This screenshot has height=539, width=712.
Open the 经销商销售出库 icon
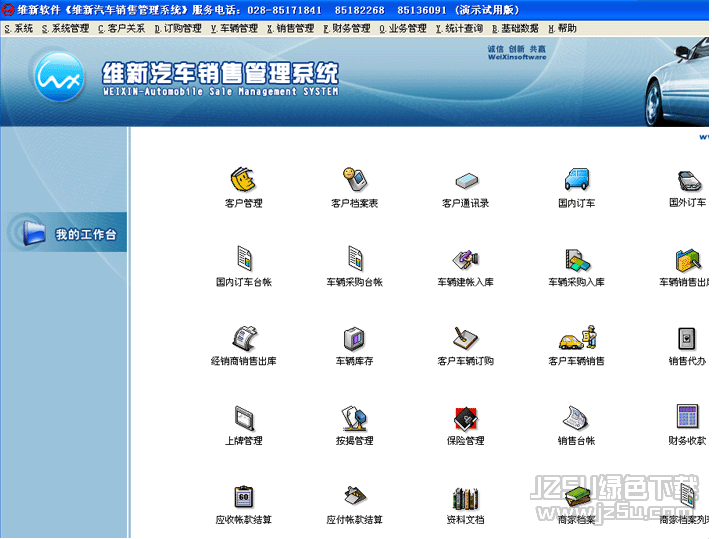coord(244,338)
